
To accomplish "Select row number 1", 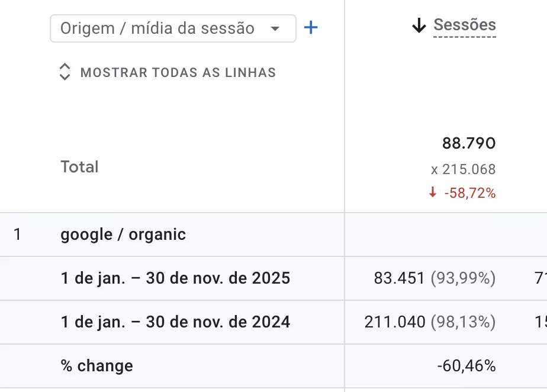I will pyautogui.click(x=17, y=234).
